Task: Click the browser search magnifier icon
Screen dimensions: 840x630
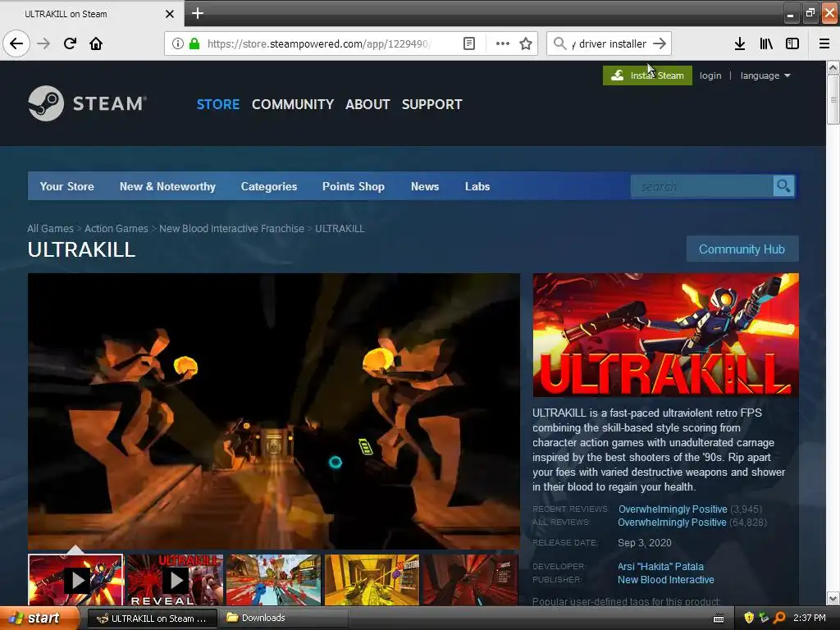Action: click(559, 43)
